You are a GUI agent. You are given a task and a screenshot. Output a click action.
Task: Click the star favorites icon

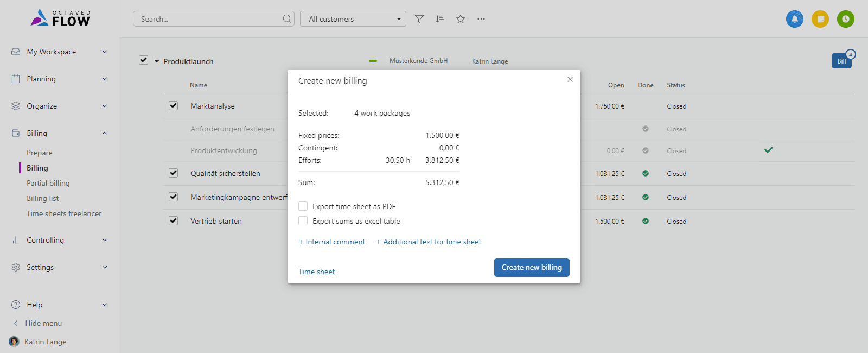[x=461, y=19]
